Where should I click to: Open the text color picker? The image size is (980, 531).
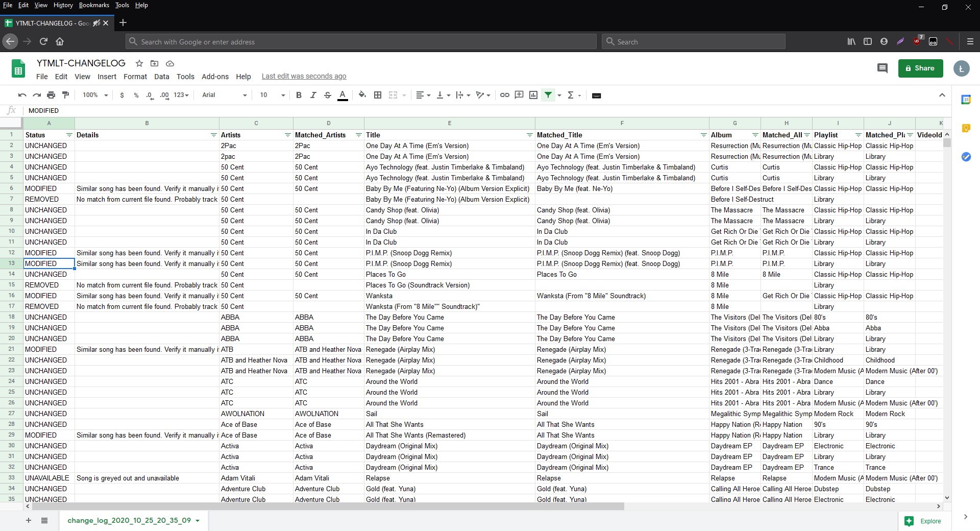point(342,95)
